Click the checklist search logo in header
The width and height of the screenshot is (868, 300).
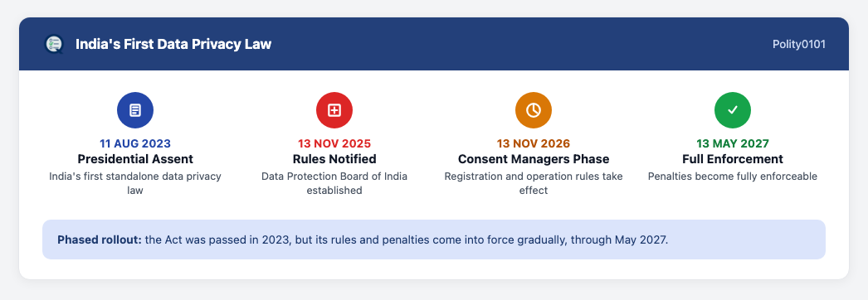54,44
